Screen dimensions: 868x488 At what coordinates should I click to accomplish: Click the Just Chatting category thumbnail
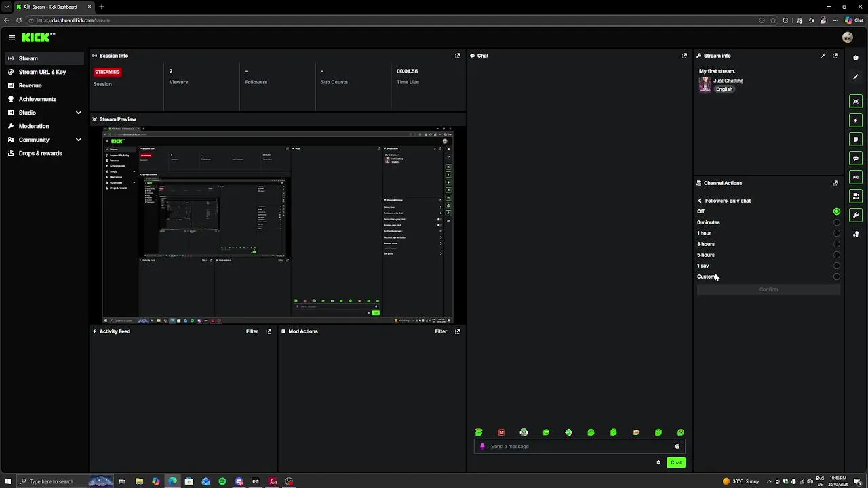[705, 85]
